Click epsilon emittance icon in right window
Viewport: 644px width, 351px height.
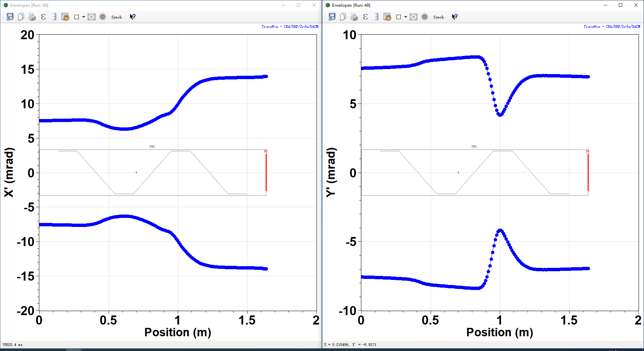365,17
